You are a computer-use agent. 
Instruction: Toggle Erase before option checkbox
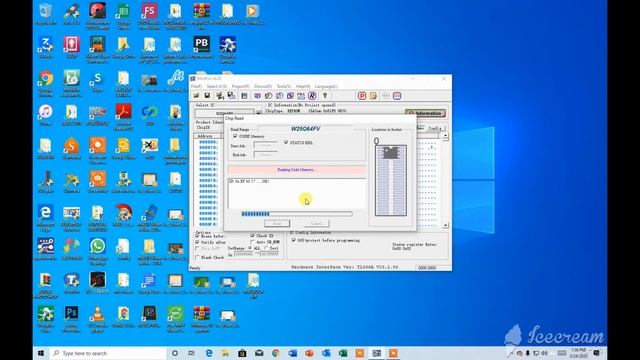pyautogui.click(x=198, y=236)
